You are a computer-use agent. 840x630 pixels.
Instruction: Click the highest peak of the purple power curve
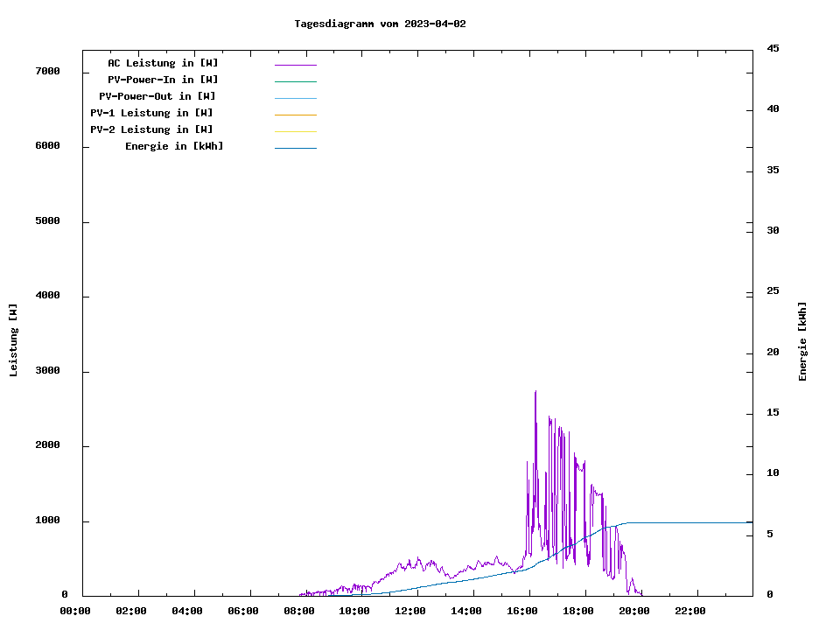(535, 392)
